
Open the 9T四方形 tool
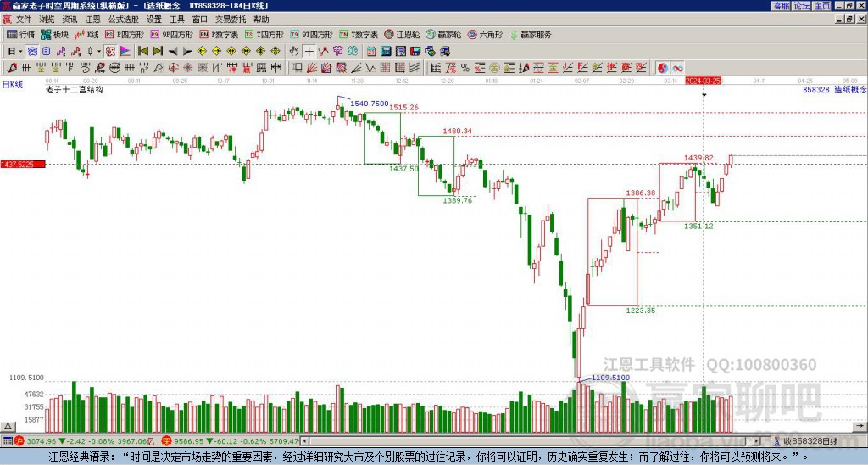312,34
